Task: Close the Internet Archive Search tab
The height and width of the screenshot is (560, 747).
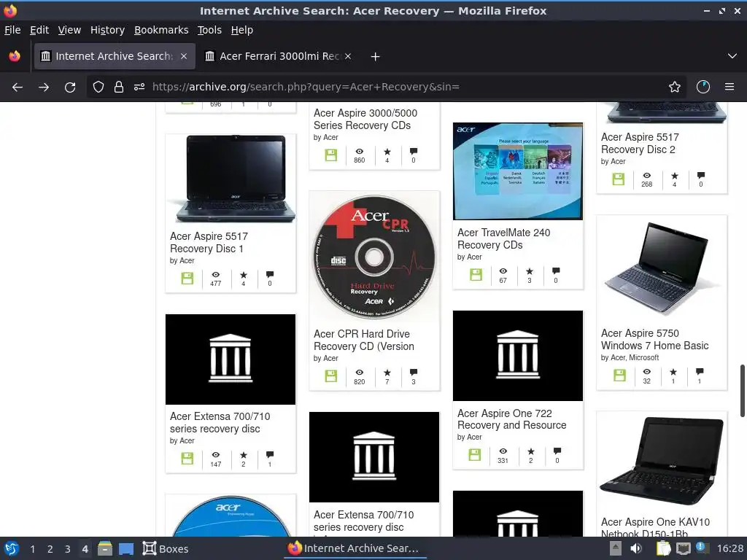Action: tap(184, 56)
